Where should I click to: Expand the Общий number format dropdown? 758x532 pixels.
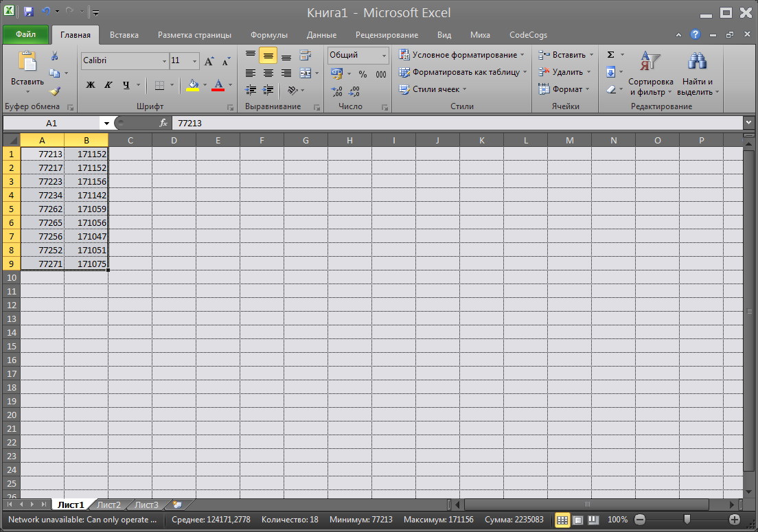tap(384, 56)
